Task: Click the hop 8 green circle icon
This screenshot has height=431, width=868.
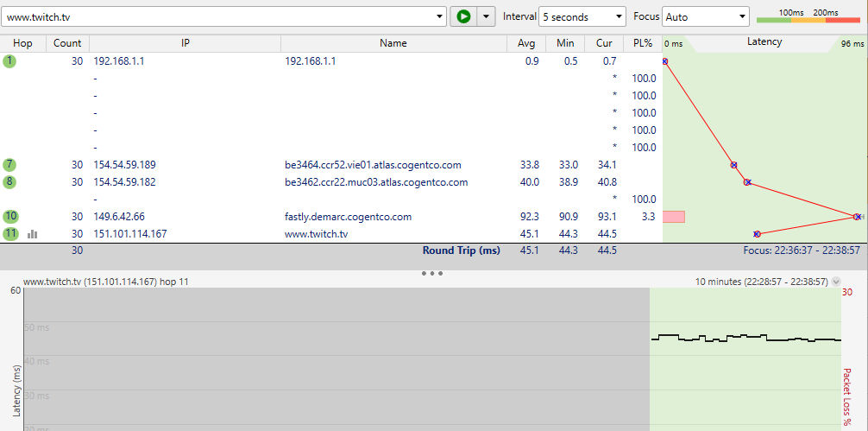Action: [9, 181]
